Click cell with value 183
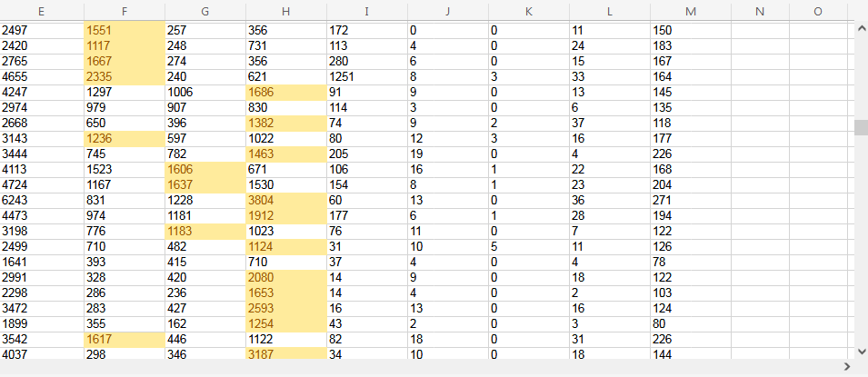This screenshot has width=868, height=377. coord(690,46)
